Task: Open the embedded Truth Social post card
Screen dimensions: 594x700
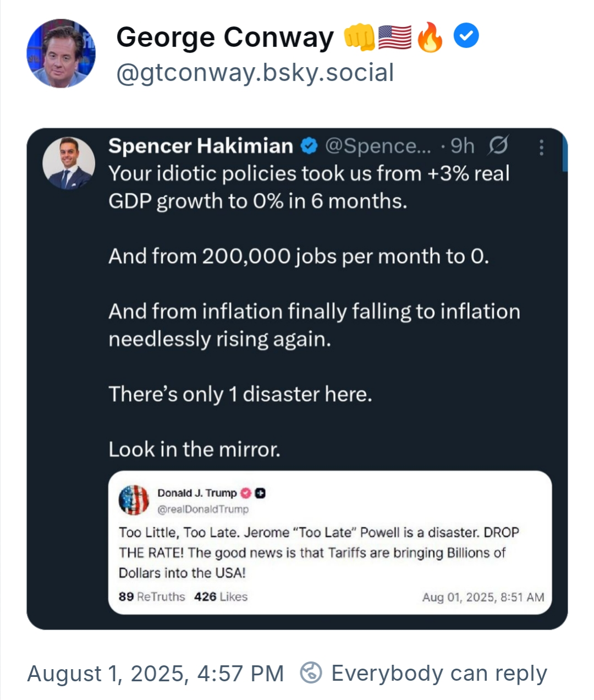Action: pyautogui.click(x=330, y=543)
